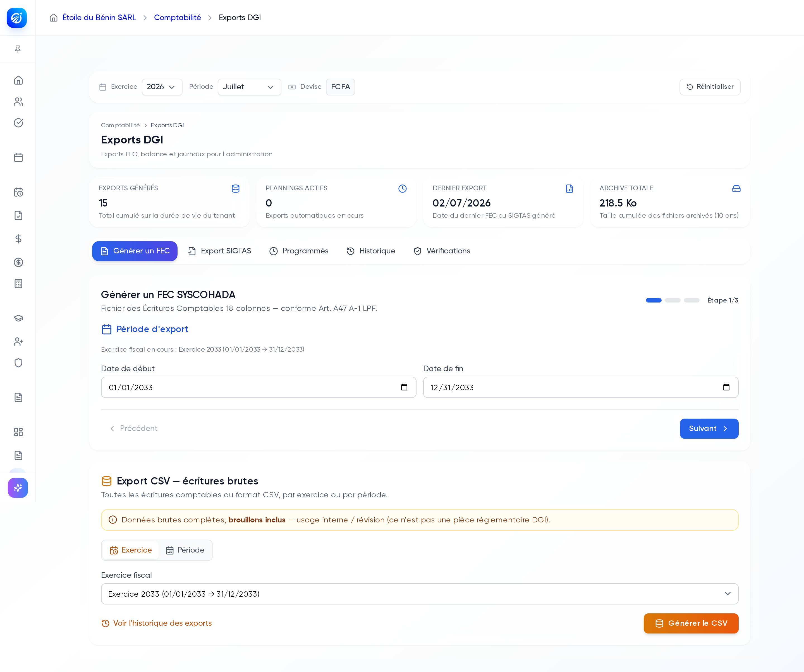Open the document sidebar icon below the shield
Viewport: 804px width, 672px height.
click(18, 397)
